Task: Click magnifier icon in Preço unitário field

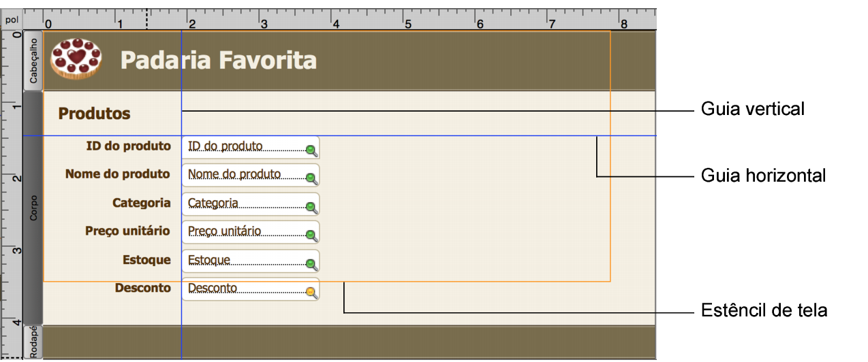Action: pos(311,235)
